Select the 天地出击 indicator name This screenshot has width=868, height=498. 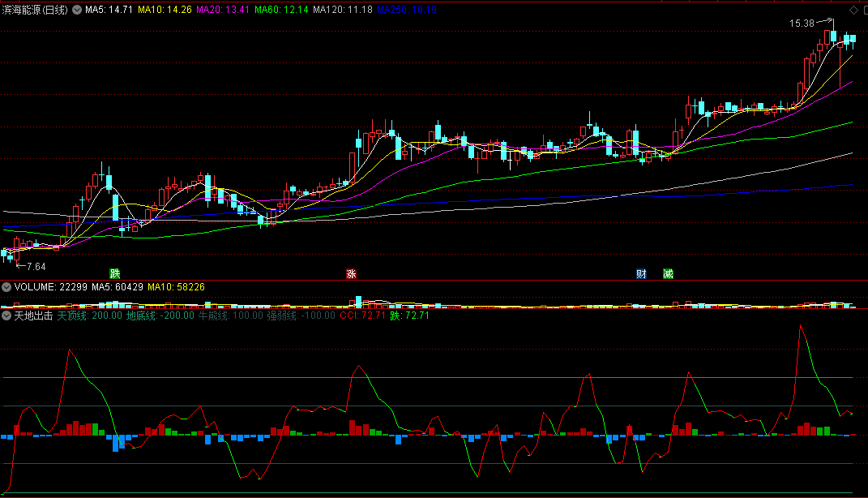33,316
